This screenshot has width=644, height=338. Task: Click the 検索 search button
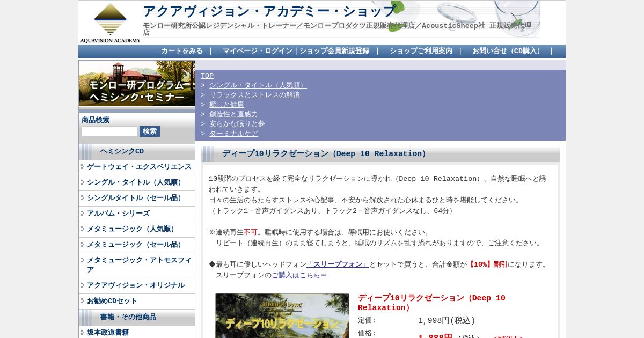[150, 131]
